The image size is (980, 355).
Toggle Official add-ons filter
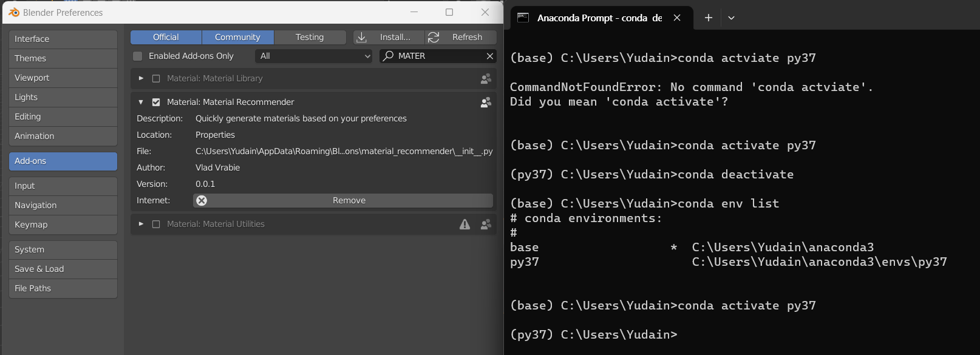[x=166, y=37]
